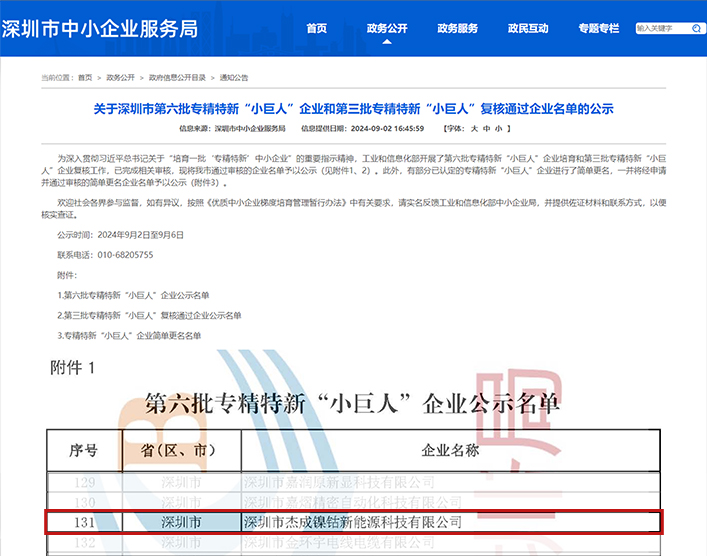Image resolution: width=707 pixels, height=556 pixels.
Task: Open the 政务服务 navigation menu item
Action: click(458, 28)
